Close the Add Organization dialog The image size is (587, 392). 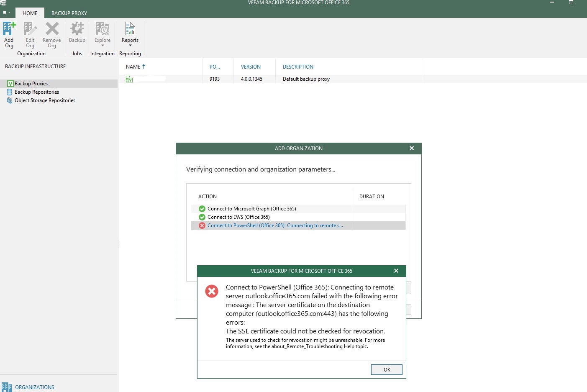click(412, 148)
